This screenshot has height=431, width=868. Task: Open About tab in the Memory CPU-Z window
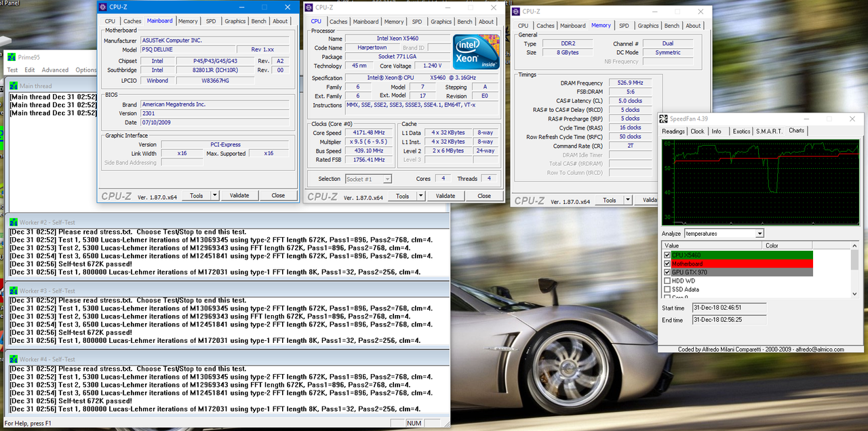tap(693, 26)
